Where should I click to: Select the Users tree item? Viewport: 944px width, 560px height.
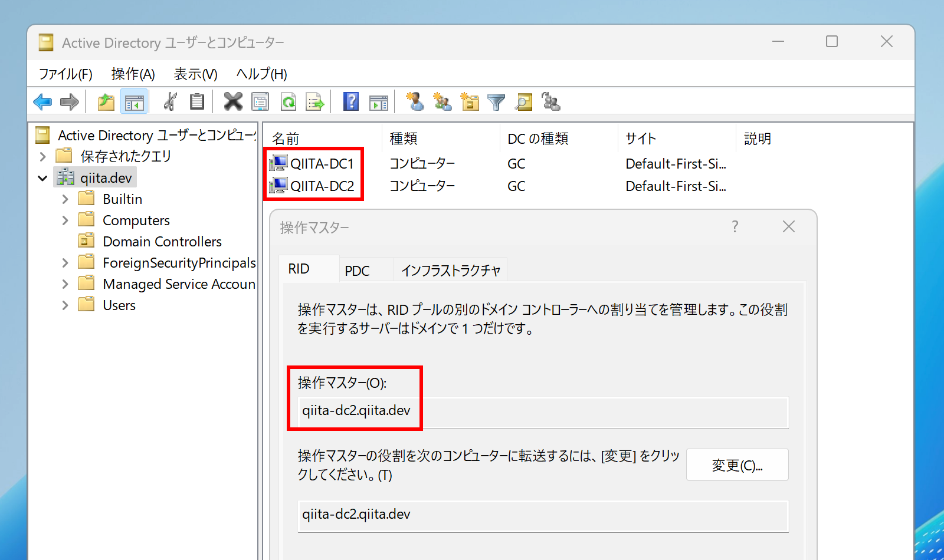119,305
